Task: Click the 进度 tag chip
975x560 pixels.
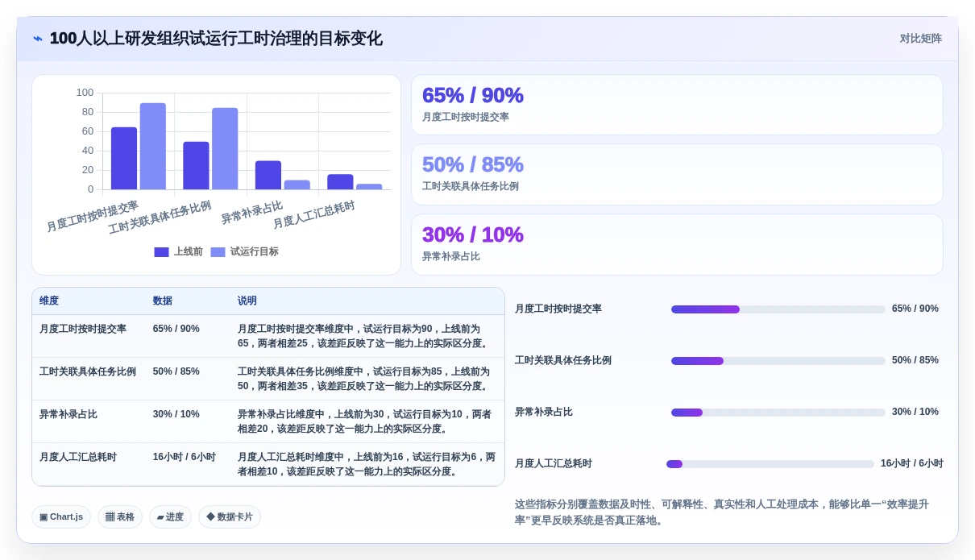Action: [x=170, y=516]
